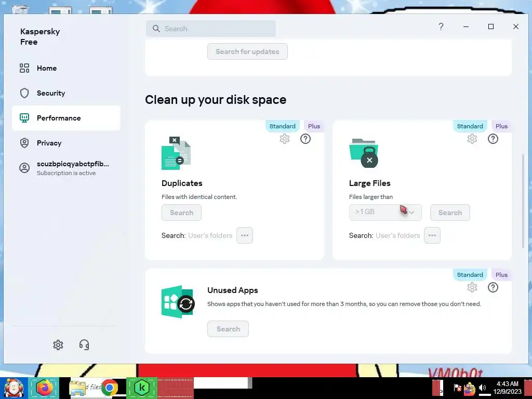Click the Kaspersky taskbar icon
The width and height of the screenshot is (532, 399).
(x=142, y=388)
